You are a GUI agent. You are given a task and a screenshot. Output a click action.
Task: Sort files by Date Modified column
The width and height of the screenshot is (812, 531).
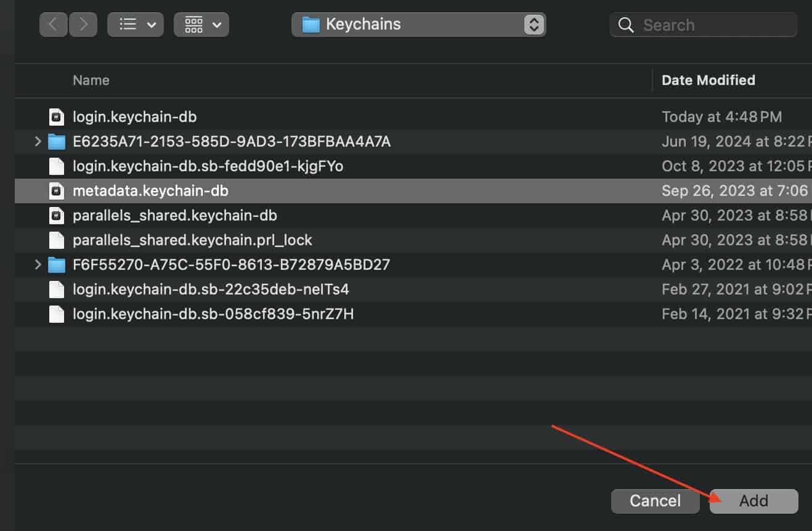708,80
